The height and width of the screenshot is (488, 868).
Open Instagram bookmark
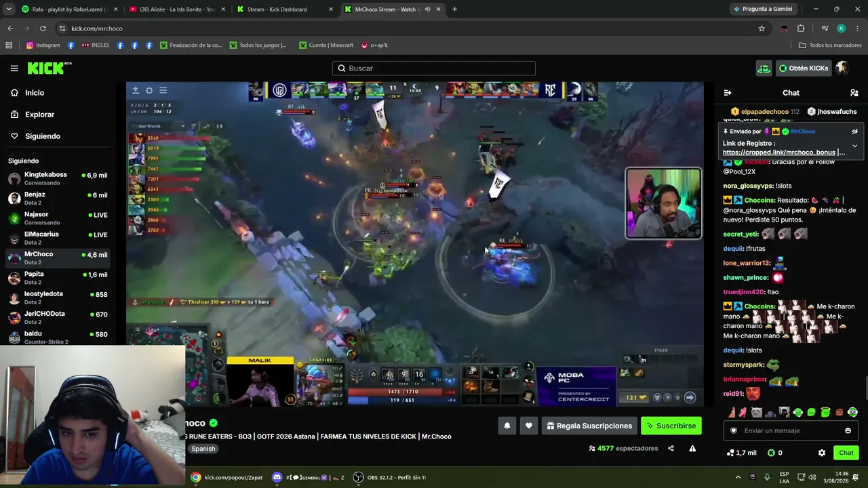43,45
